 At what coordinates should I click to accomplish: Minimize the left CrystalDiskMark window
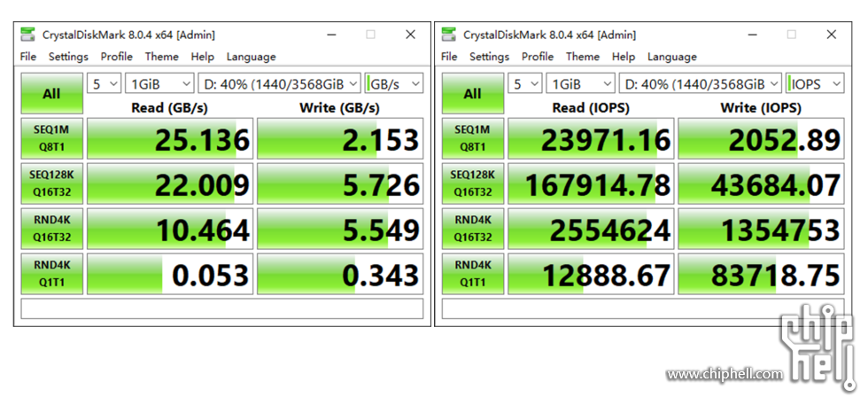click(x=331, y=35)
